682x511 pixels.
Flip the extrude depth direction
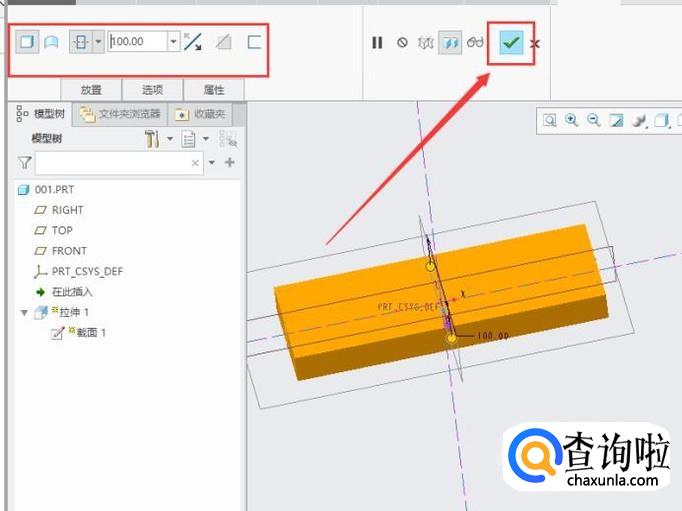coord(193,42)
